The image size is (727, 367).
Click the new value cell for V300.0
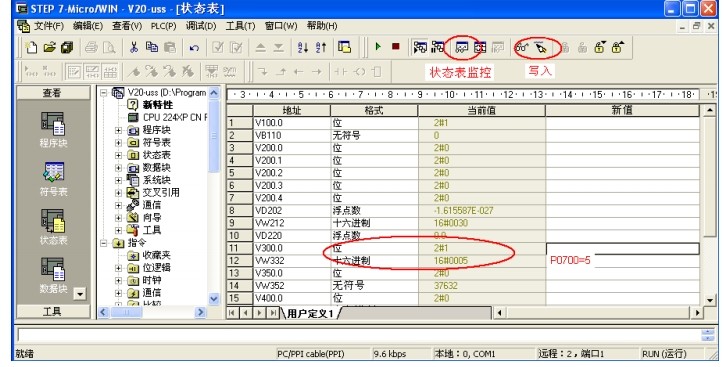(x=622, y=248)
